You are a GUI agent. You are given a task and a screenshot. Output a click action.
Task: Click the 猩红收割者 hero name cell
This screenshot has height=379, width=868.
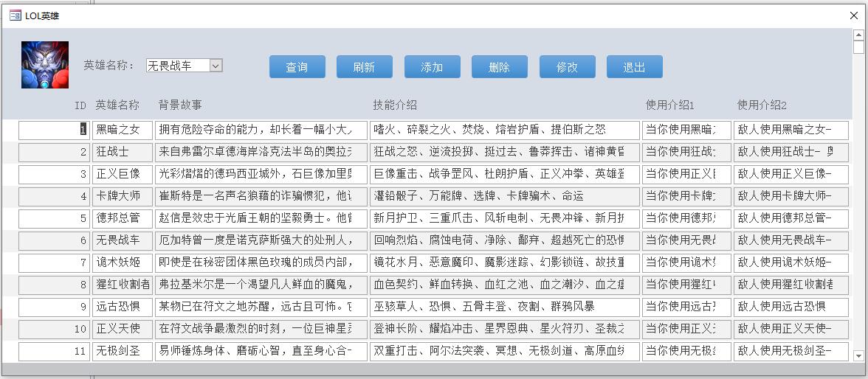point(123,285)
